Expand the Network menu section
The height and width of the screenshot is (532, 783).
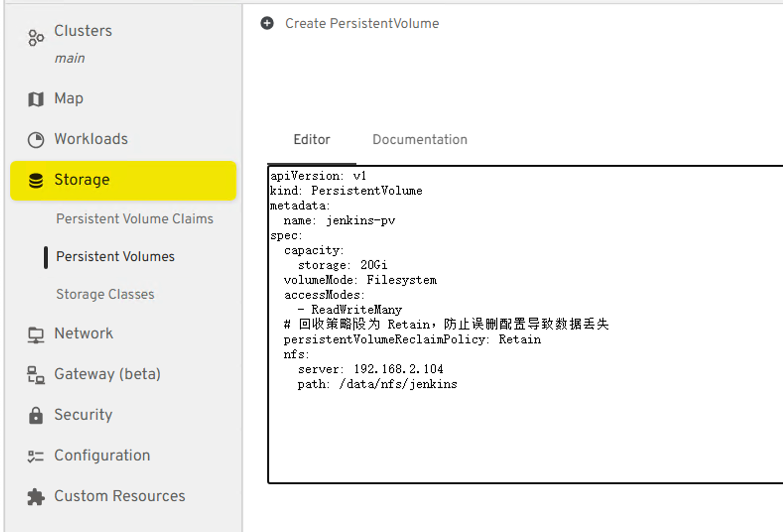83,333
